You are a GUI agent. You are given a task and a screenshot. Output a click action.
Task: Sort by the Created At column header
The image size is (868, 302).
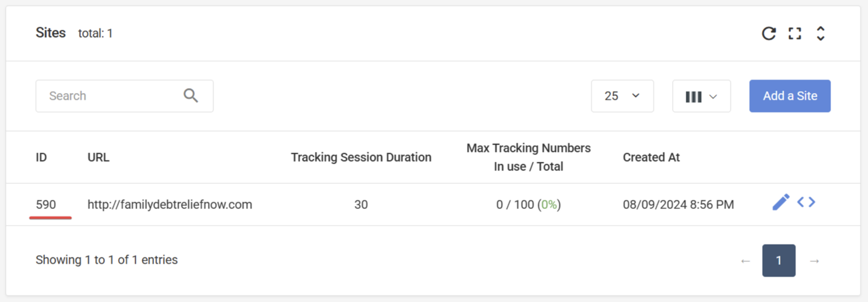pyautogui.click(x=651, y=158)
